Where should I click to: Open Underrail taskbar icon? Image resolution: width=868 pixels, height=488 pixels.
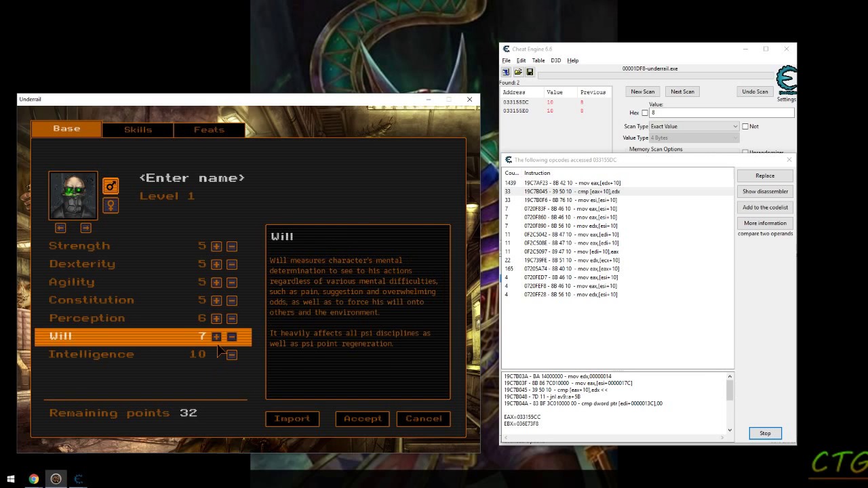[x=56, y=479]
